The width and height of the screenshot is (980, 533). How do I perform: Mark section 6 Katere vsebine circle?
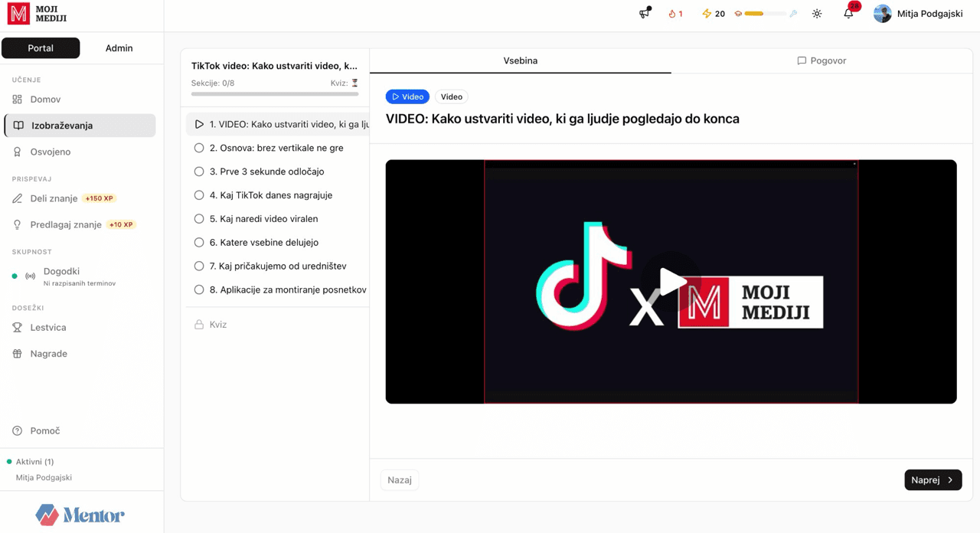199,243
